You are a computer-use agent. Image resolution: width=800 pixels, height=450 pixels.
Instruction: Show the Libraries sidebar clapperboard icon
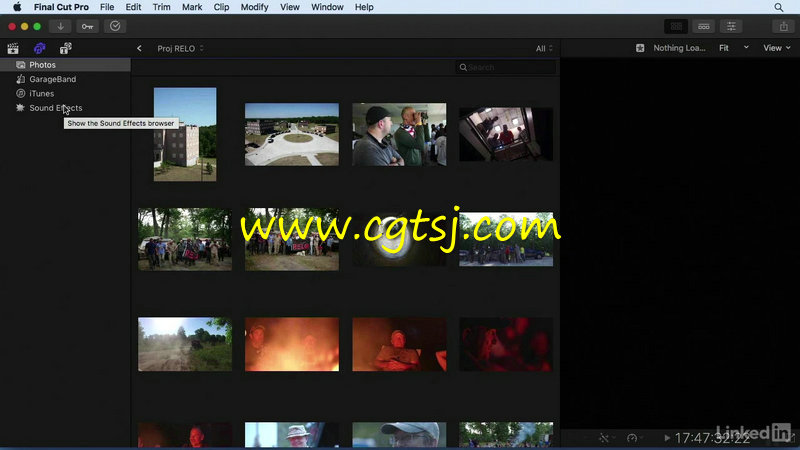click(x=13, y=48)
